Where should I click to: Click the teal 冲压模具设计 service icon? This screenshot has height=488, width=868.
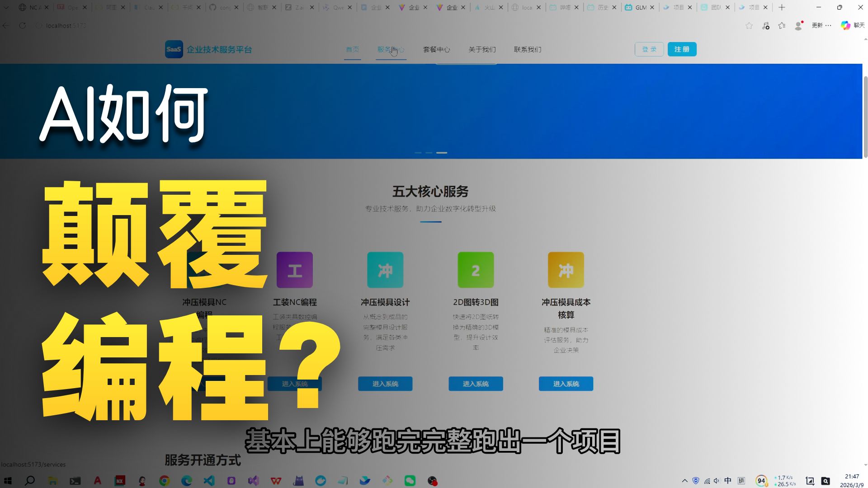pyautogui.click(x=385, y=270)
